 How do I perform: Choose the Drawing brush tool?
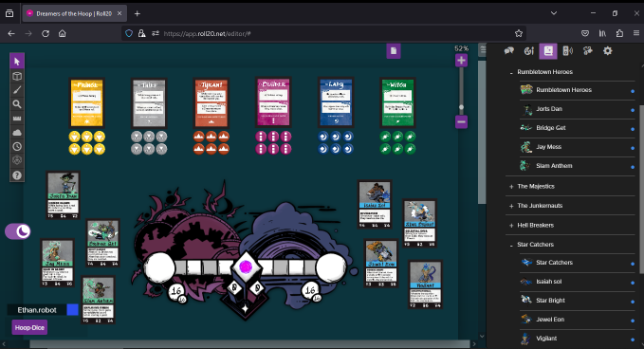pos(17,90)
